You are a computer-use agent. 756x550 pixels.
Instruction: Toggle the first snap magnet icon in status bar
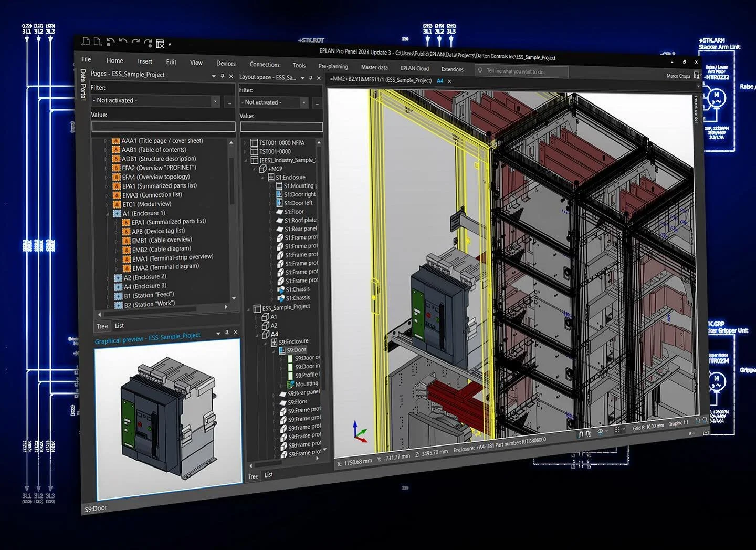[x=580, y=434]
